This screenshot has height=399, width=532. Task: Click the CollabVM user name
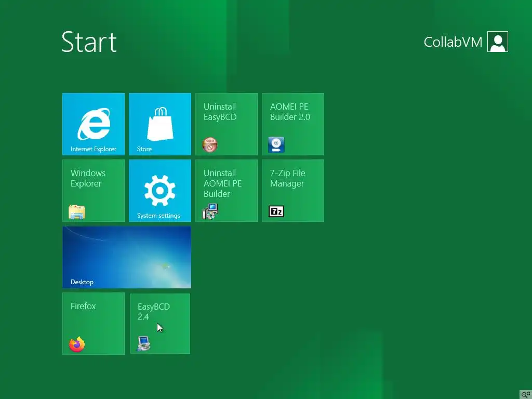pos(453,42)
